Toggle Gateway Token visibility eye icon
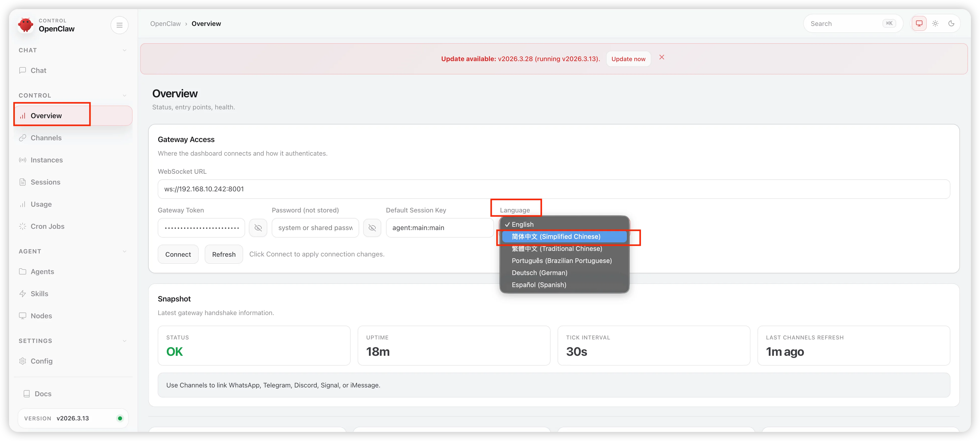980x441 pixels. (x=258, y=228)
